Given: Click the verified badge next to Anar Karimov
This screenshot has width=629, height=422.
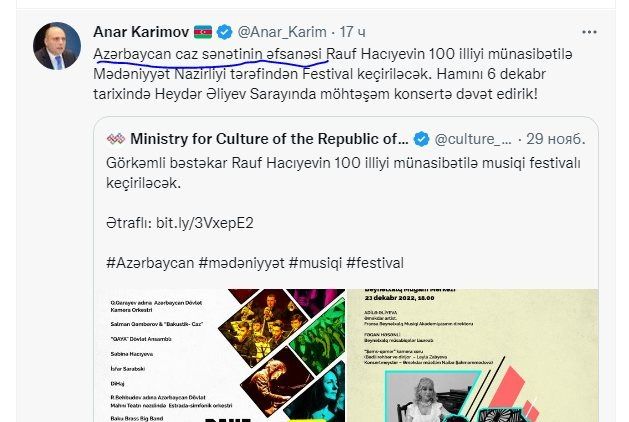Looking at the screenshot, I should 224,32.
